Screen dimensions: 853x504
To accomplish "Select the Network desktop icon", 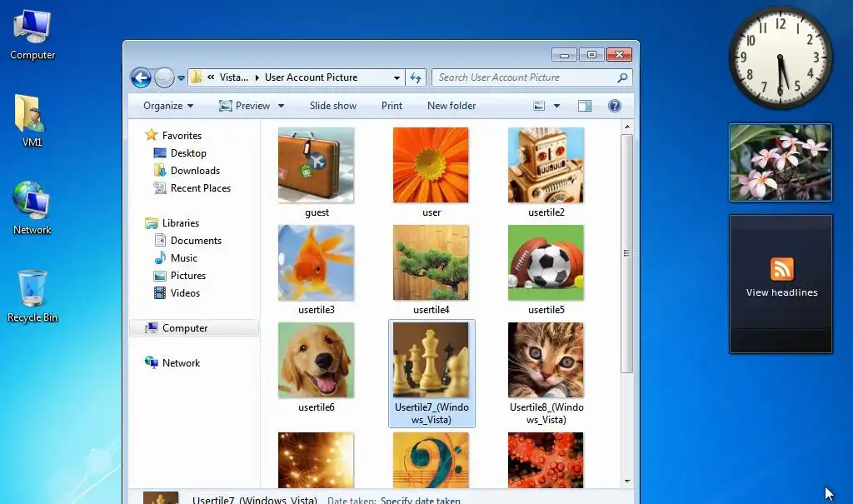I will click(32, 208).
